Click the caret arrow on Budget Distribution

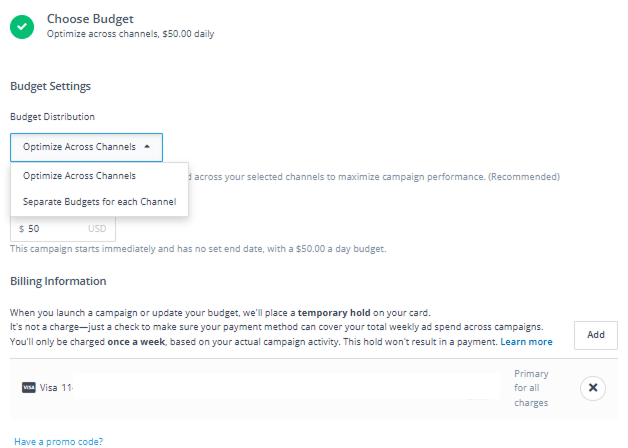pyautogui.click(x=147, y=147)
